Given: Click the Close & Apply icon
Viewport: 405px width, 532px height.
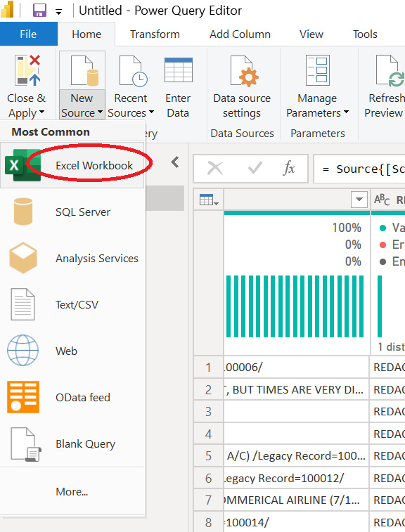Looking at the screenshot, I should (27, 70).
